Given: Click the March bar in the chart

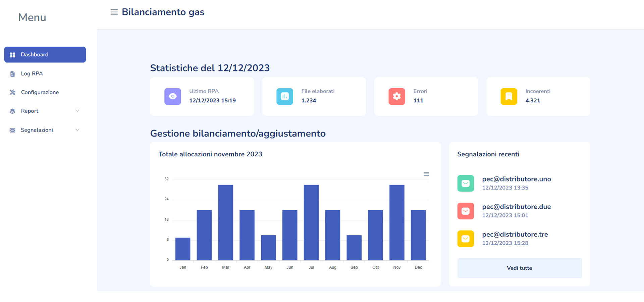Looking at the screenshot, I should 225,222.
